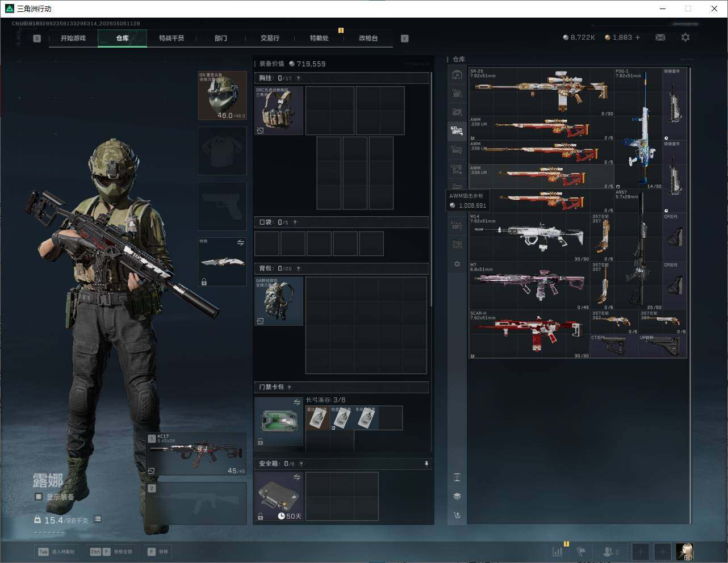Toggle the pin icon on 安全箱 header
Screen dimensions: 728x563
[426, 464]
